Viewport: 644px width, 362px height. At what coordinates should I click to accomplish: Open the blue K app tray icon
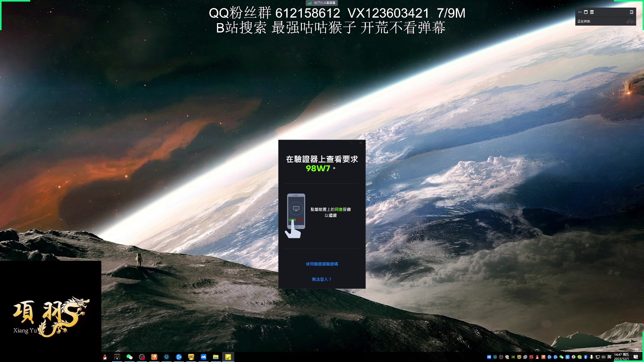(x=568, y=357)
